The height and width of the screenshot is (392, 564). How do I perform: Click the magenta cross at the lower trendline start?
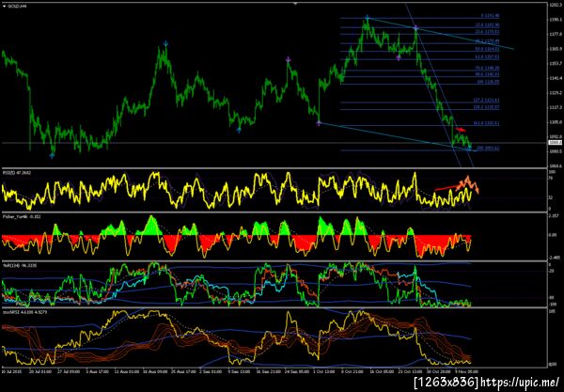319,123
